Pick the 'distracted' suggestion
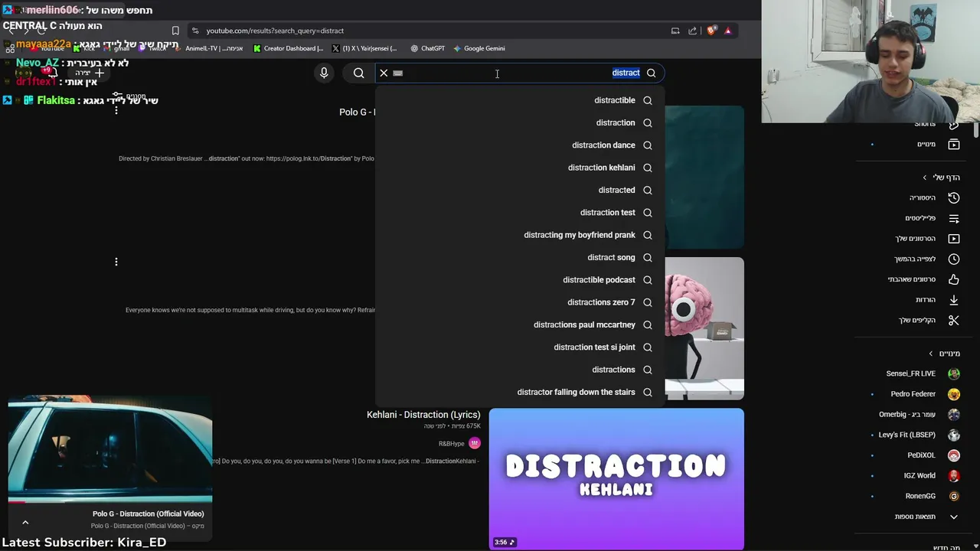This screenshot has height=551, width=980. 520,190
